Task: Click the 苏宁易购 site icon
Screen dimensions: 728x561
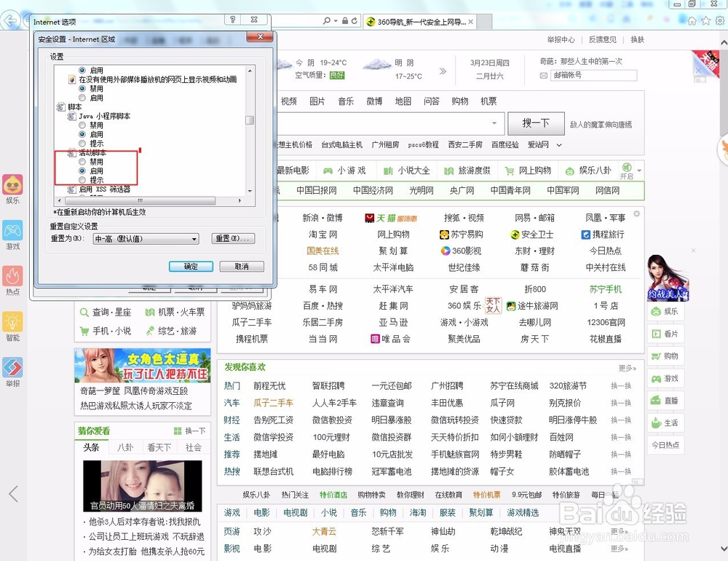Action: [444, 235]
